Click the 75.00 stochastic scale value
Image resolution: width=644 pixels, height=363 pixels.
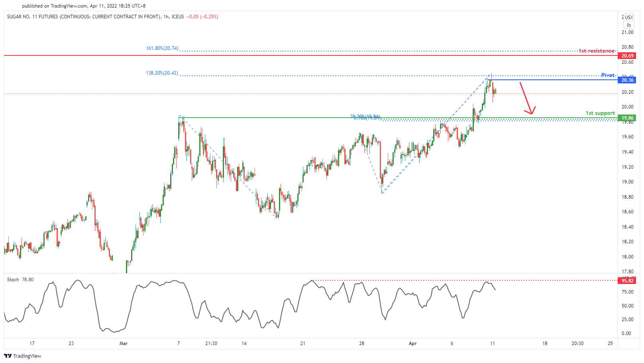pyautogui.click(x=628, y=292)
